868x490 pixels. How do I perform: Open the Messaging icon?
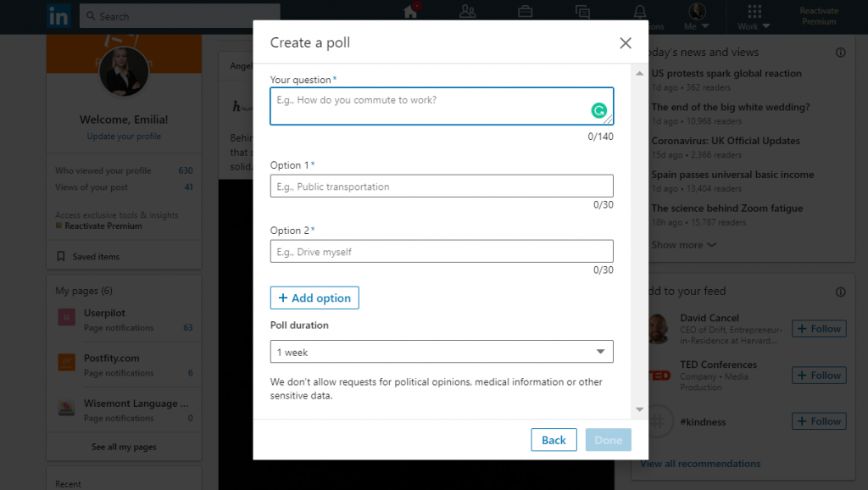tap(582, 11)
